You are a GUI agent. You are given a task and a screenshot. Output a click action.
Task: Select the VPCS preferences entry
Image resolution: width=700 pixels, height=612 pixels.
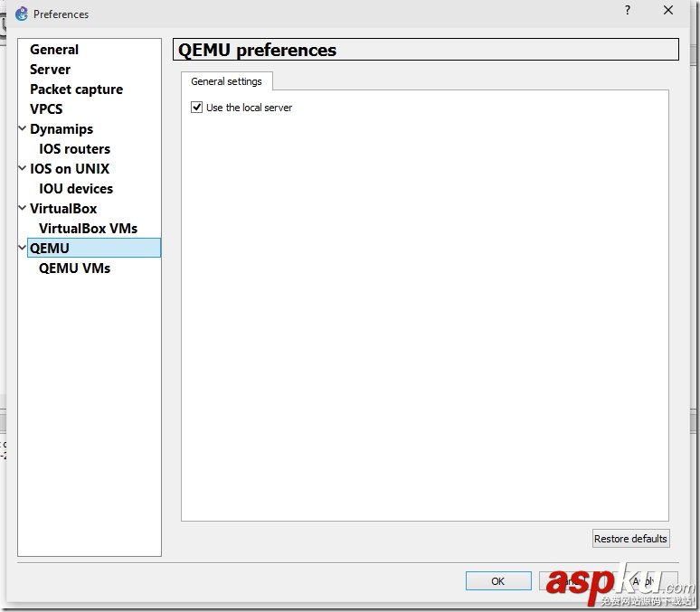(46, 109)
